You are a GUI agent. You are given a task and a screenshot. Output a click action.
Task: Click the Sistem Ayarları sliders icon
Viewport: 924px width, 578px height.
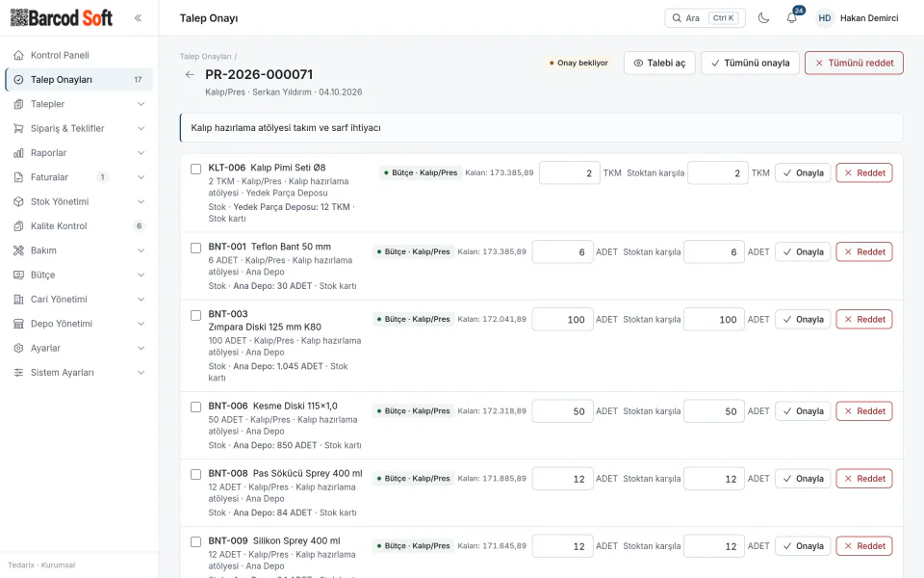[19, 373]
